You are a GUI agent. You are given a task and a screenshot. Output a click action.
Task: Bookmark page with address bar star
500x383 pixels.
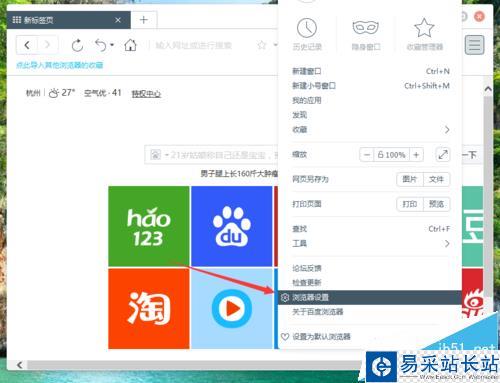click(x=262, y=45)
